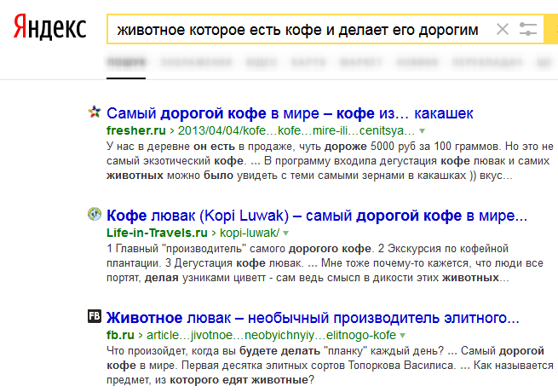This screenshot has width=558, height=392.
Task: Click the fresher.ru star favicon
Action: (x=95, y=112)
